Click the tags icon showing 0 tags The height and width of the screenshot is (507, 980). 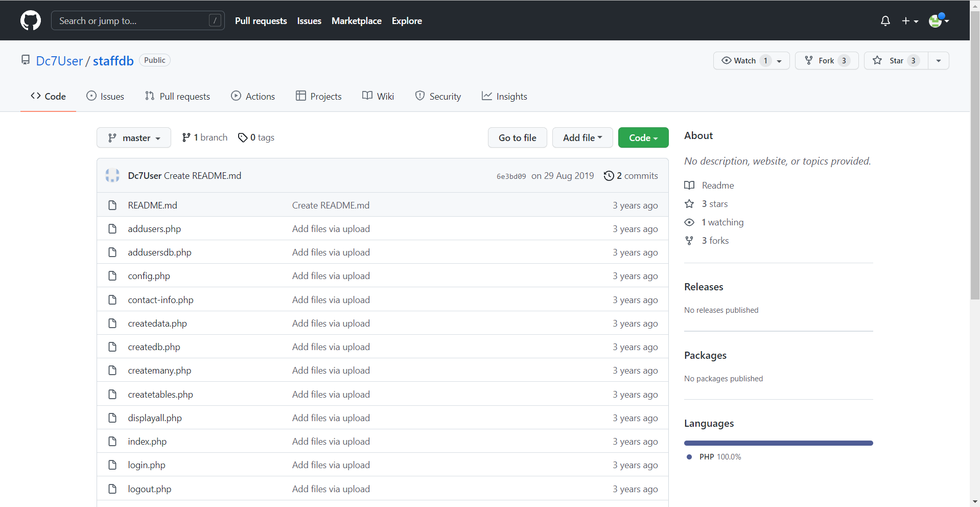point(243,137)
